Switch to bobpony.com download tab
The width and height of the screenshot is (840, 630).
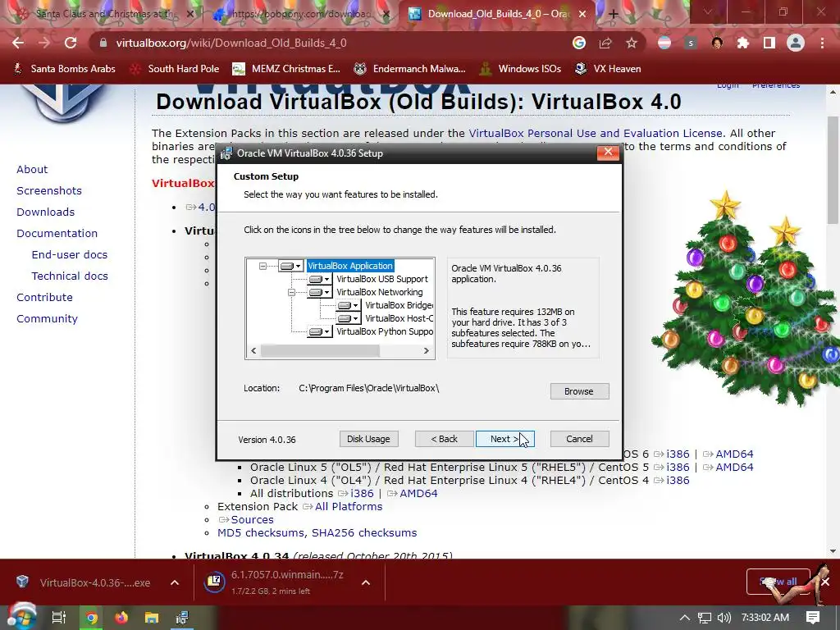[x=302, y=14]
